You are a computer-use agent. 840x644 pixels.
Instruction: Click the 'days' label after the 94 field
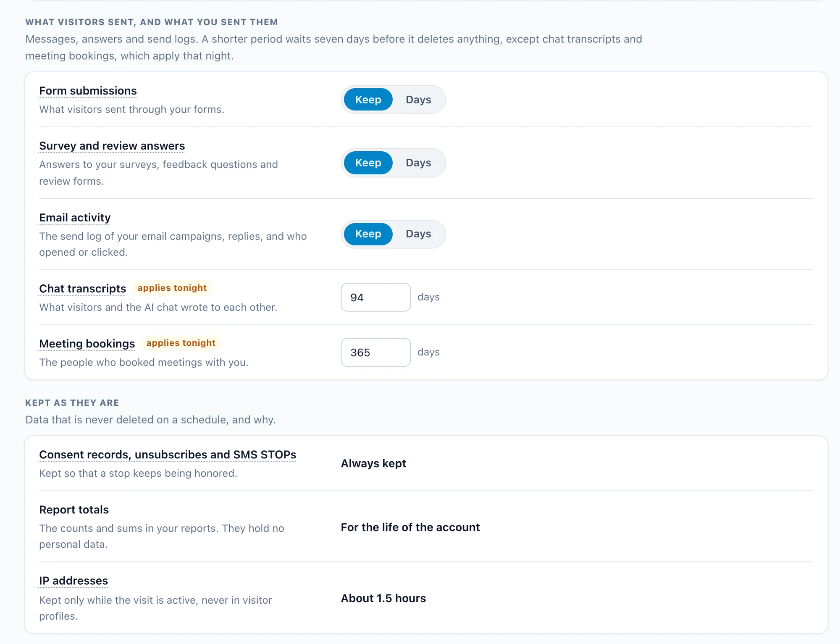coord(428,297)
